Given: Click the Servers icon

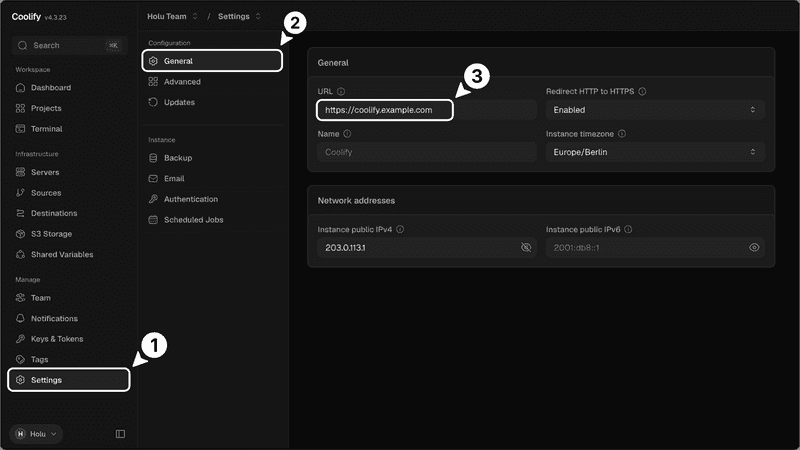Looking at the screenshot, I should coord(20,172).
